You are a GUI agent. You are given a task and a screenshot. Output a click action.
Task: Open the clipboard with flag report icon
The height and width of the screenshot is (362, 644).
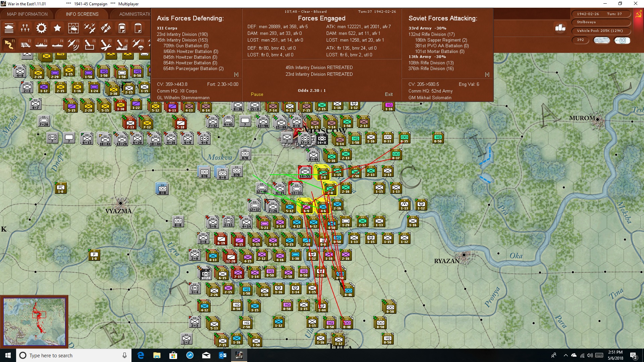122,28
